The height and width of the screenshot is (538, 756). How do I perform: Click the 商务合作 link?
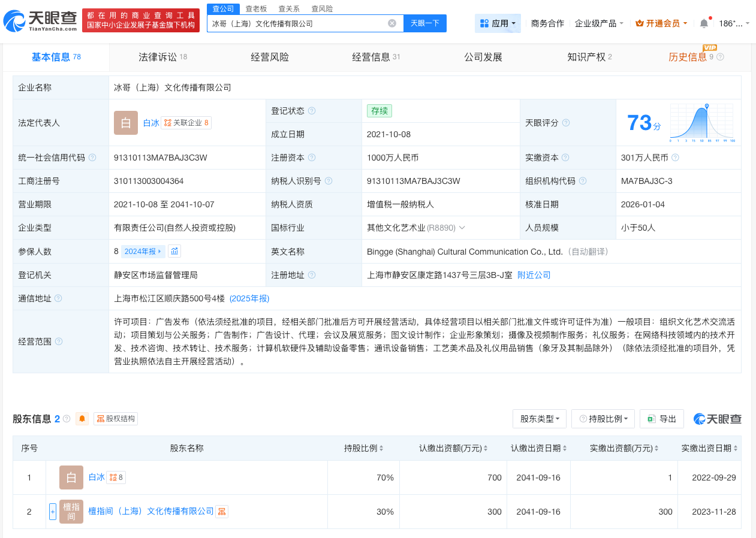tap(547, 23)
